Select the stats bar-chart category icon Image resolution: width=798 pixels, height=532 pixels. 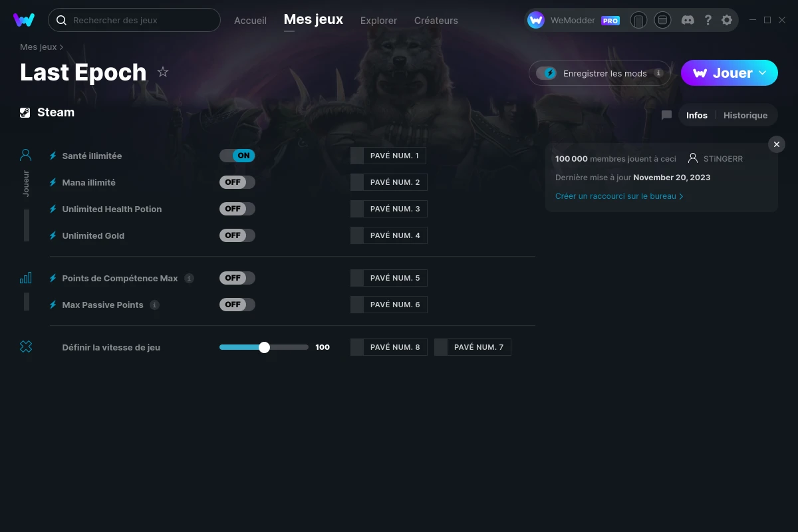click(x=26, y=277)
